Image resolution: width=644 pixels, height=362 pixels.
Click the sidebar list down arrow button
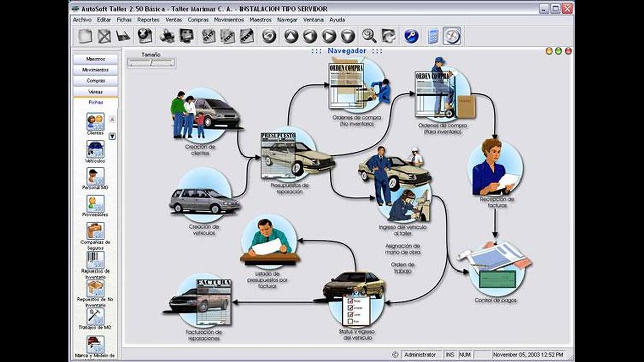pyautogui.click(x=112, y=136)
